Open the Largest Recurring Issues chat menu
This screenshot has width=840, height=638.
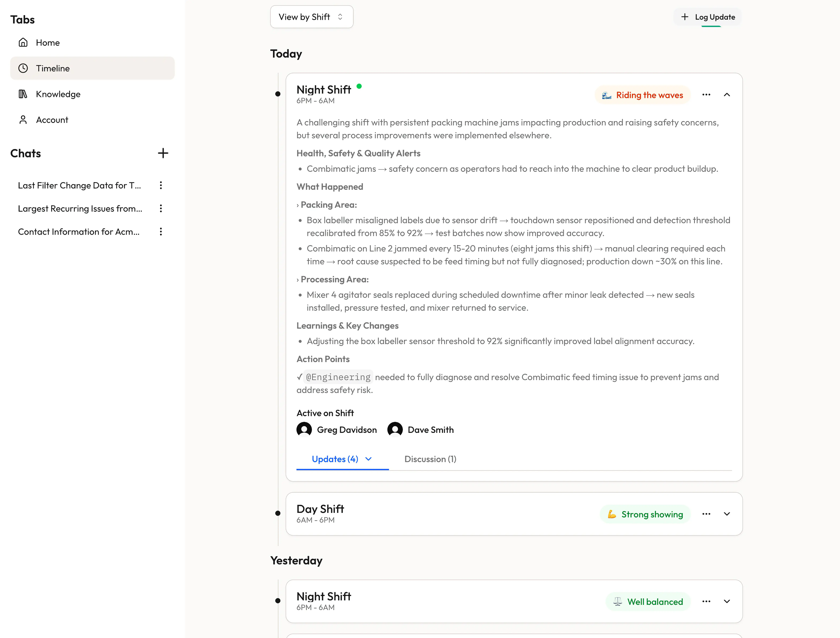161,208
